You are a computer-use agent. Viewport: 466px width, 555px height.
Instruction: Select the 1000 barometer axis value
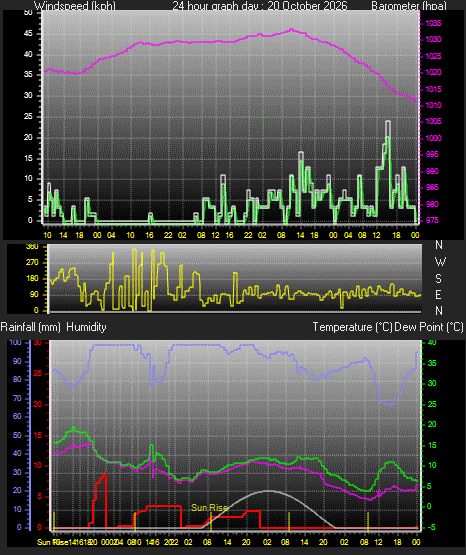click(433, 138)
